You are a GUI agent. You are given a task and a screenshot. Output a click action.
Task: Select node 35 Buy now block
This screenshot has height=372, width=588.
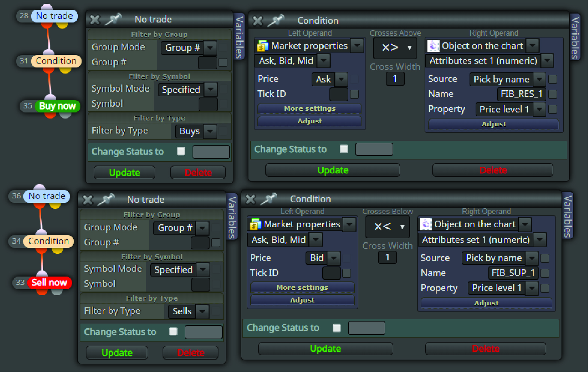coord(57,106)
